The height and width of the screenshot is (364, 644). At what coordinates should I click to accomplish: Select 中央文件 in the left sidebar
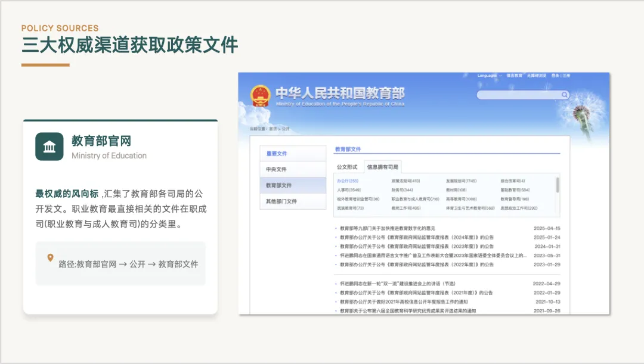pyautogui.click(x=293, y=169)
